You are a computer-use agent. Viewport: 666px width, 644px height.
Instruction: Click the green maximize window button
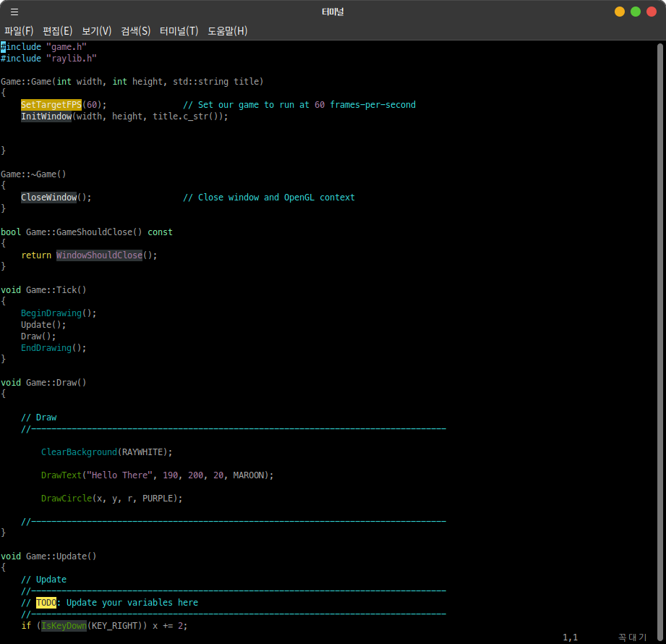click(x=636, y=12)
